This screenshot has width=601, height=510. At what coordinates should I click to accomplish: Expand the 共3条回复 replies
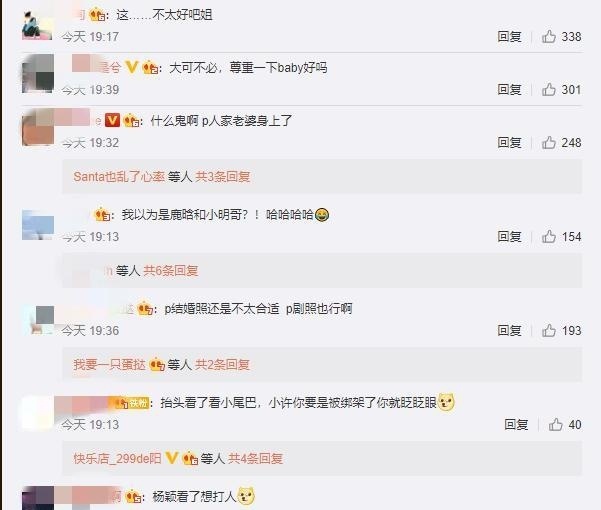(223, 177)
